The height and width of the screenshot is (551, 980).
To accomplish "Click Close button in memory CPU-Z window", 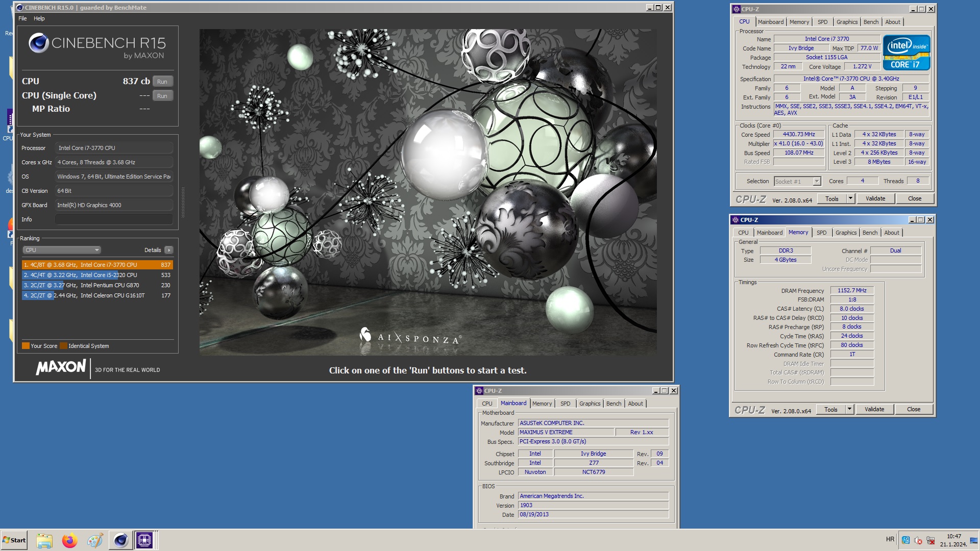I will 914,410.
